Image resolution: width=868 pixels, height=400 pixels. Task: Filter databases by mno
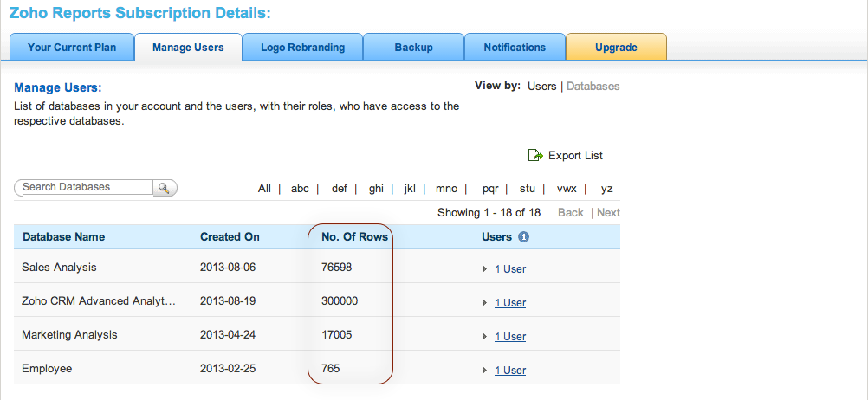[x=447, y=189]
